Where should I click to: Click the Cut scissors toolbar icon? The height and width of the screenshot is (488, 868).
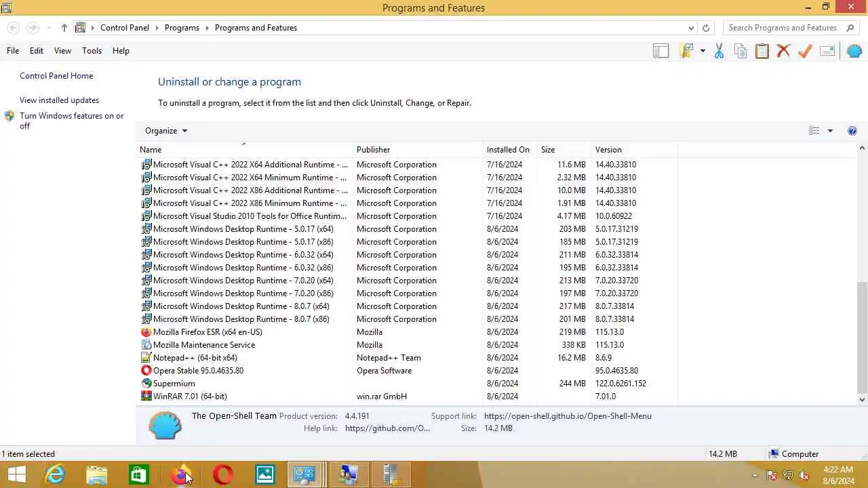click(x=719, y=51)
